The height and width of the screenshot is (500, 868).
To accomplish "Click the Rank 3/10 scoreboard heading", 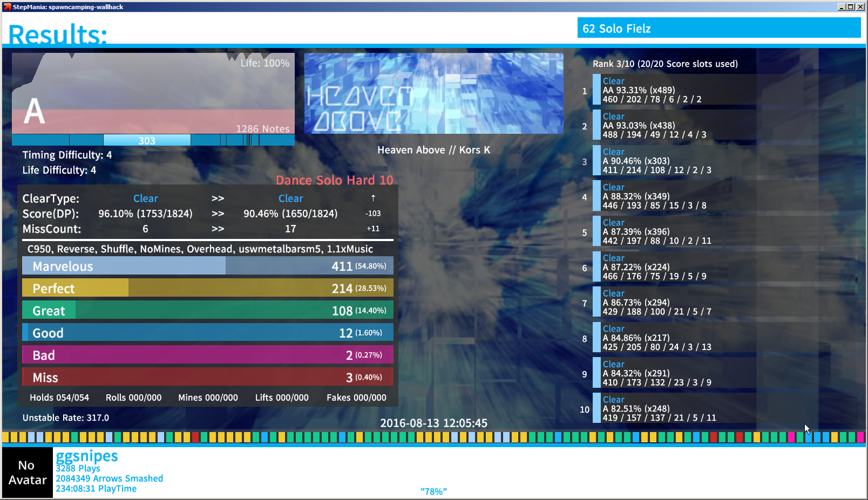I will coord(665,64).
